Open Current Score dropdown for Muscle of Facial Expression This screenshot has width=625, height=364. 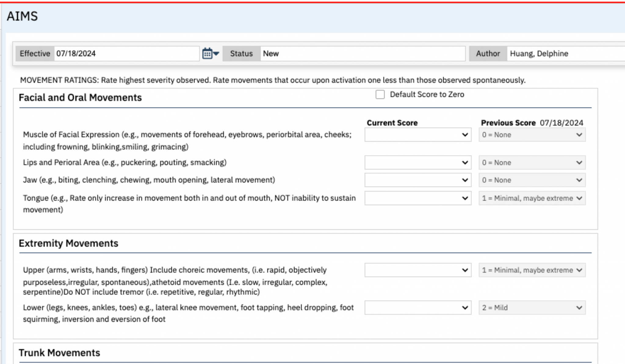(417, 135)
